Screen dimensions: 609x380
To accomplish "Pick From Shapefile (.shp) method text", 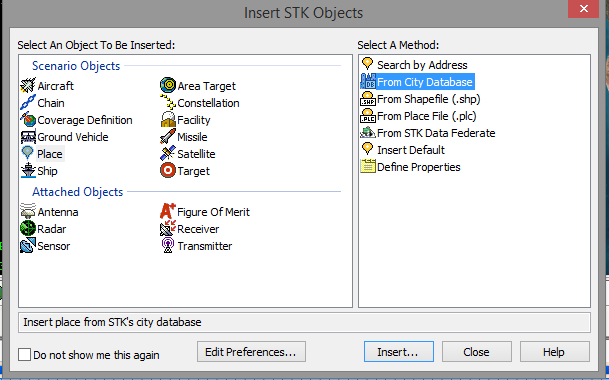I will click(429, 99).
